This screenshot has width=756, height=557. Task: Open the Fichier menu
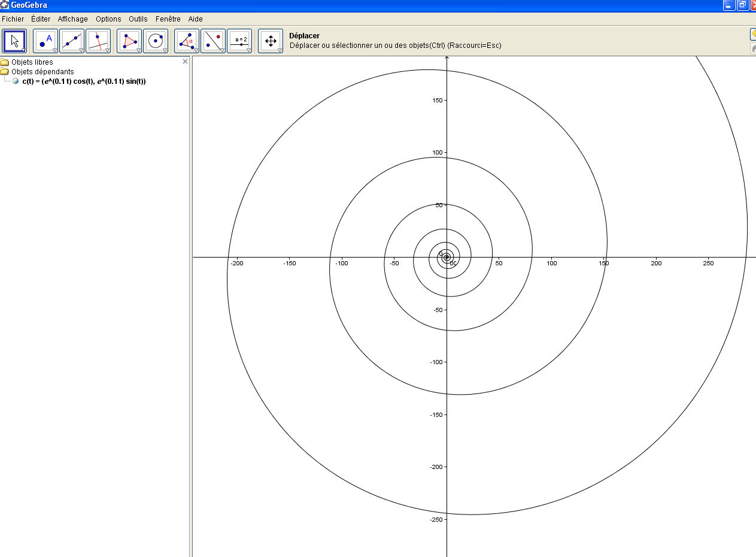click(x=13, y=19)
